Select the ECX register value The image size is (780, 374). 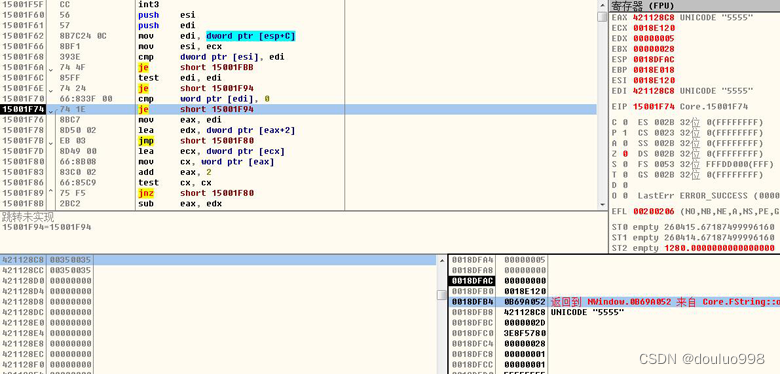pyautogui.click(x=654, y=28)
